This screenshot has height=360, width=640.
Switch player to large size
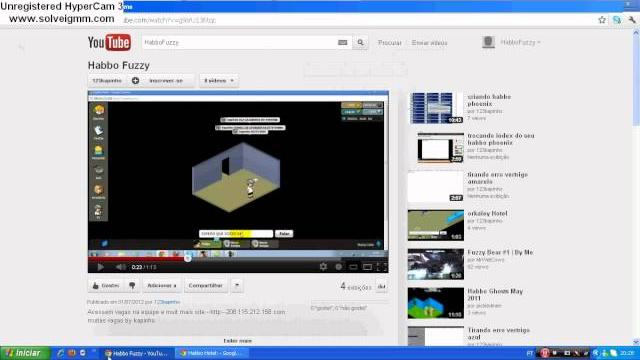[x=367, y=267]
